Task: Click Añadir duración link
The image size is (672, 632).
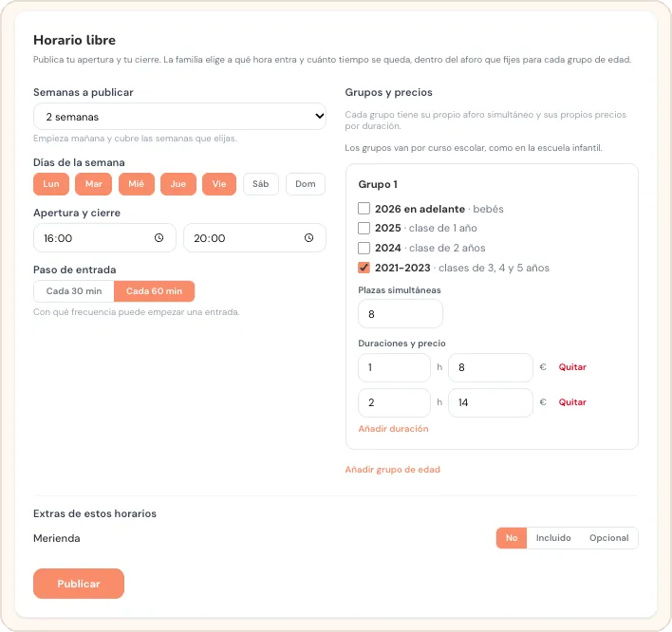Action: (394, 429)
